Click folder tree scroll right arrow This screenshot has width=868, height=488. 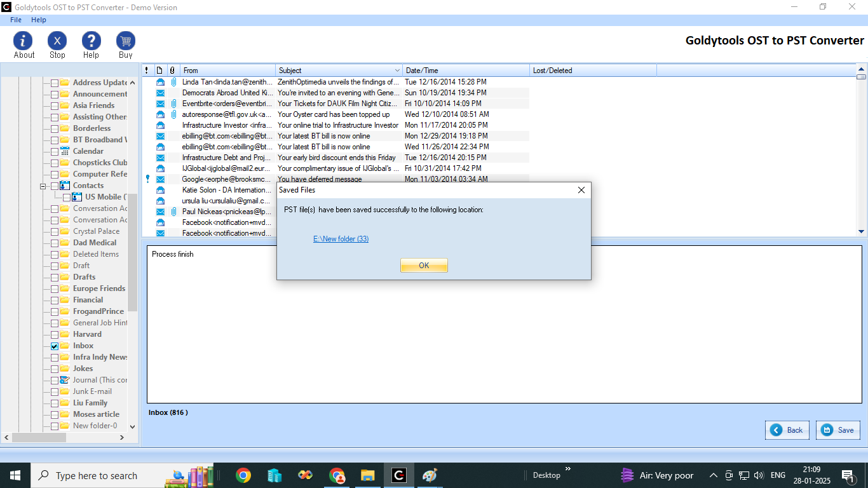[123, 437]
